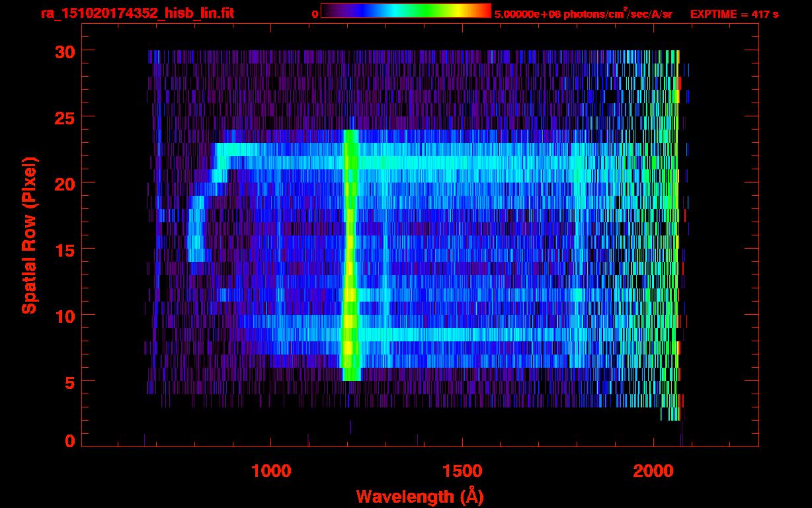Click the 1500 wavelength tick label
812x508 pixels.
462,471
